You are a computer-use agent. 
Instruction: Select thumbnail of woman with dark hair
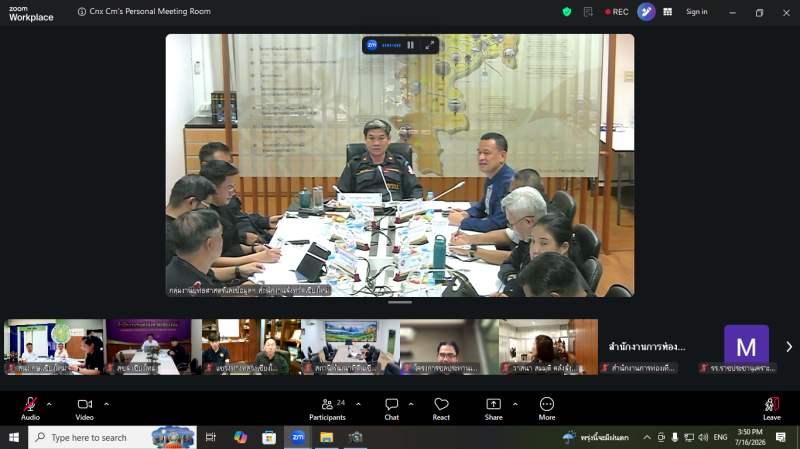click(548, 347)
